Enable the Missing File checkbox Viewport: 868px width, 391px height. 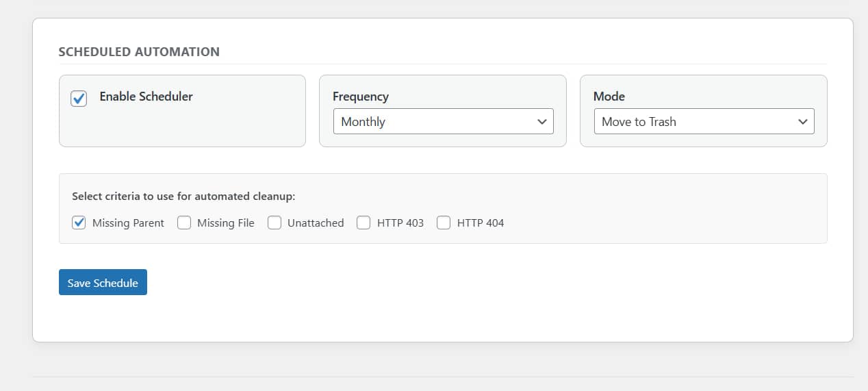pyautogui.click(x=184, y=223)
